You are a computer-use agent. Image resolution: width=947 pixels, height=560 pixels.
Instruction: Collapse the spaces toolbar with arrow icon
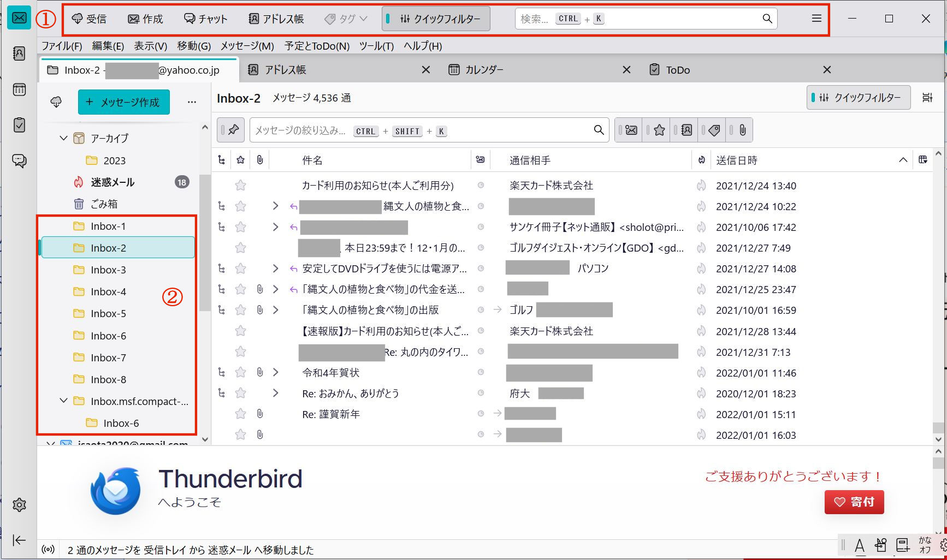click(x=19, y=540)
